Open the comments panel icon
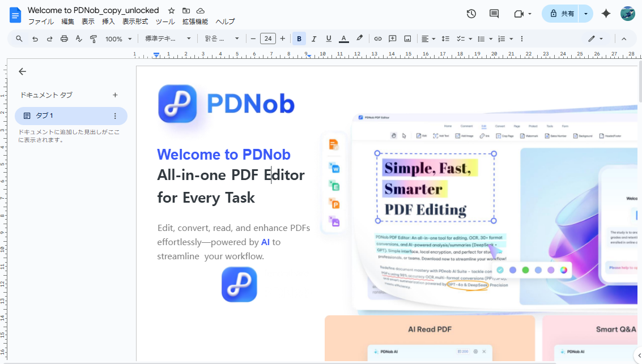The height and width of the screenshot is (364, 642). 494,14
